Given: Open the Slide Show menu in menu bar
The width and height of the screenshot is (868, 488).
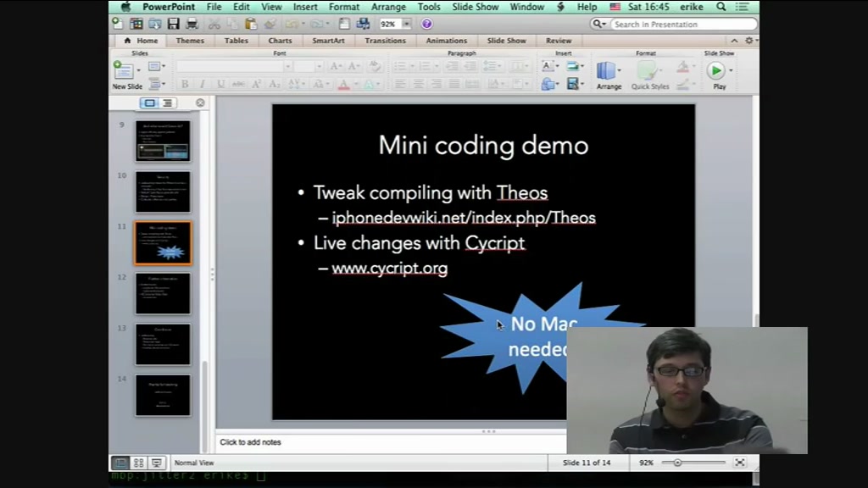Looking at the screenshot, I should [x=475, y=7].
